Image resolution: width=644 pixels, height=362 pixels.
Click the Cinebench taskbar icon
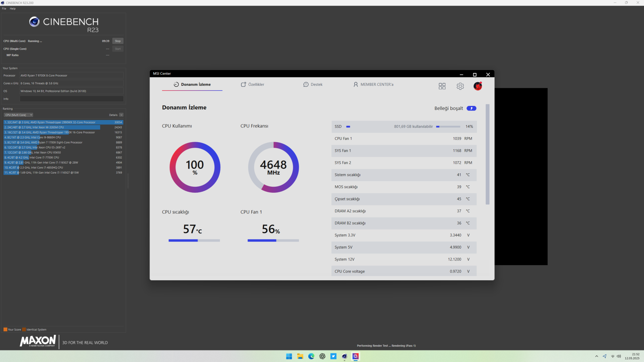[x=344, y=356]
